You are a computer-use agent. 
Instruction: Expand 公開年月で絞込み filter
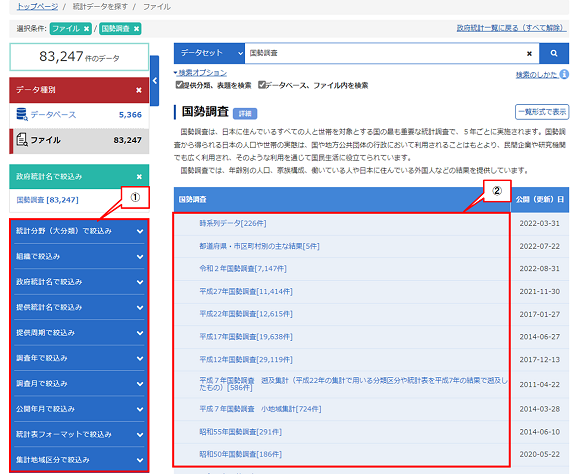click(x=79, y=409)
